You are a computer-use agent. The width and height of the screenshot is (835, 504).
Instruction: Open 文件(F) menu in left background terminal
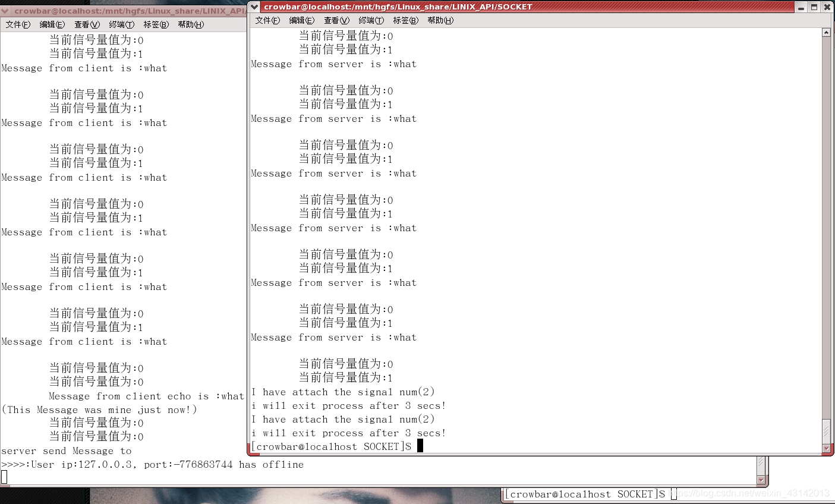coord(18,24)
